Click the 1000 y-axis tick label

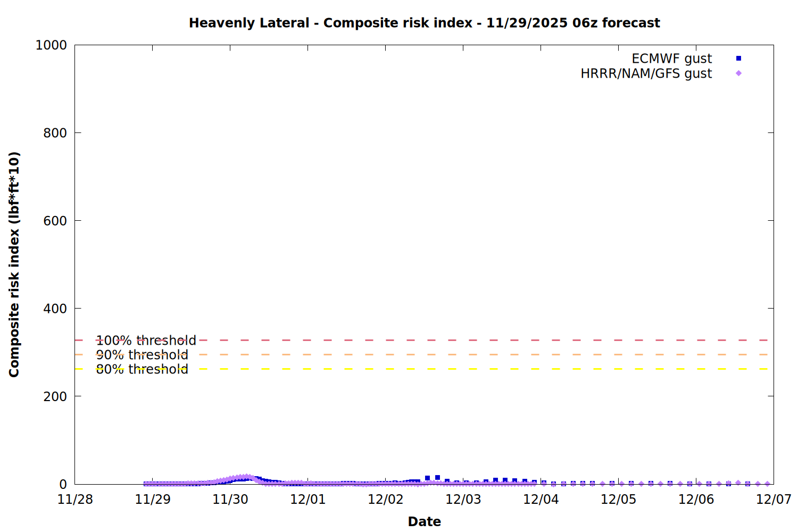pos(51,45)
